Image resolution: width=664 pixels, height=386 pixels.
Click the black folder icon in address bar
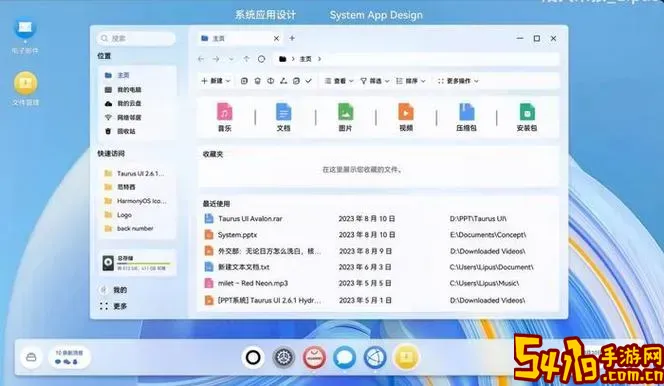[282, 59]
